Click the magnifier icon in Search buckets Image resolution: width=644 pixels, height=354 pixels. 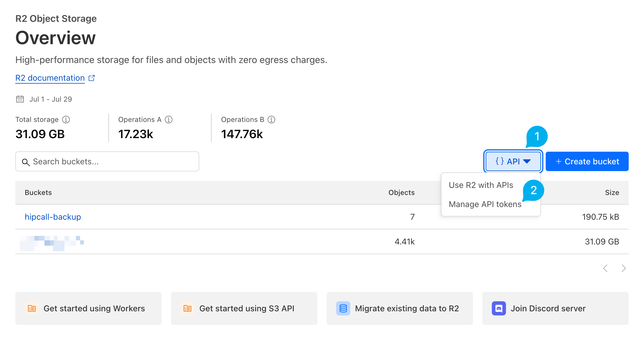pyautogui.click(x=26, y=162)
